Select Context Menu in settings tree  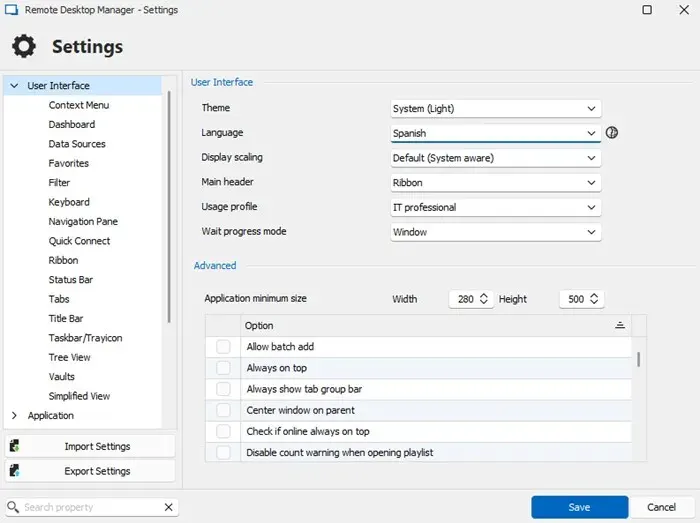tap(79, 105)
